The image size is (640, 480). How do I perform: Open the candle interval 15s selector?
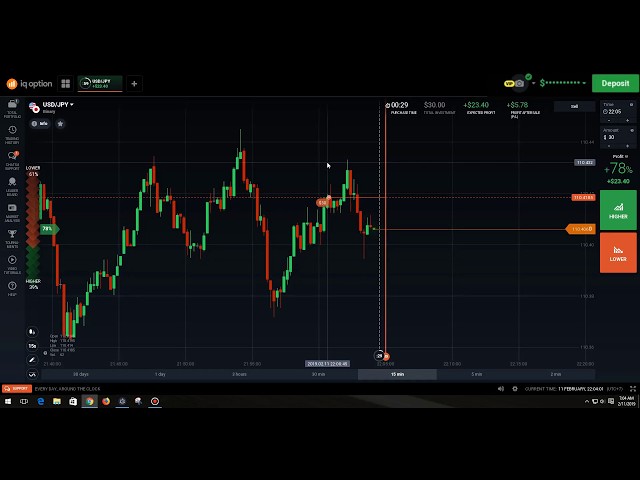point(32,346)
